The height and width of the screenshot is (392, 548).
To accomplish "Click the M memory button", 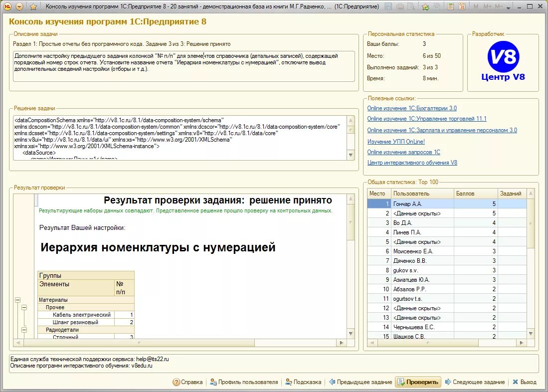I will click(476, 6).
